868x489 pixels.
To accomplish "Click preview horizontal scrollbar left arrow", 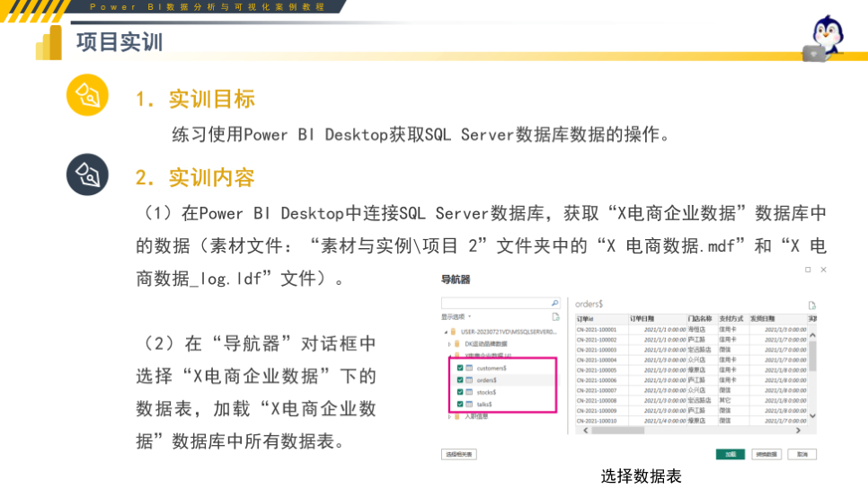I will pos(586,431).
